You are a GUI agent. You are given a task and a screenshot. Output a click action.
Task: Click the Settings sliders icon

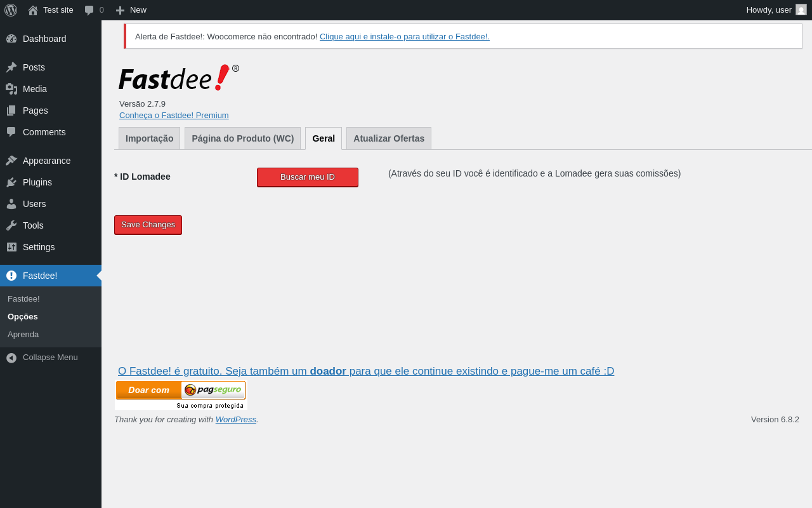tap(11, 247)
